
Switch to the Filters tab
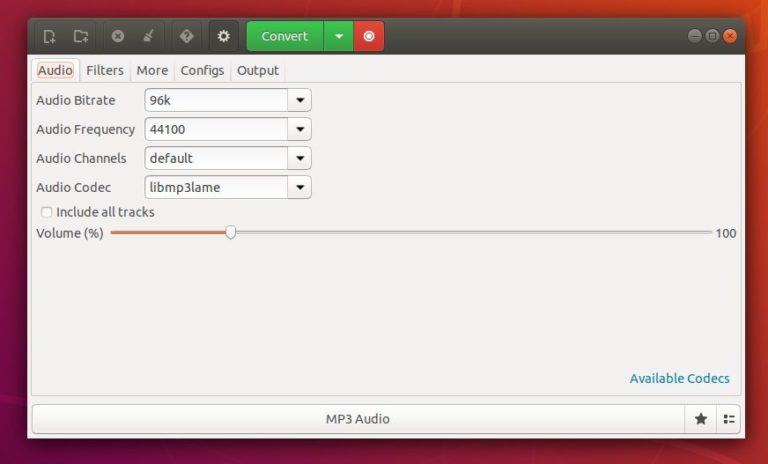pos(105,71)
